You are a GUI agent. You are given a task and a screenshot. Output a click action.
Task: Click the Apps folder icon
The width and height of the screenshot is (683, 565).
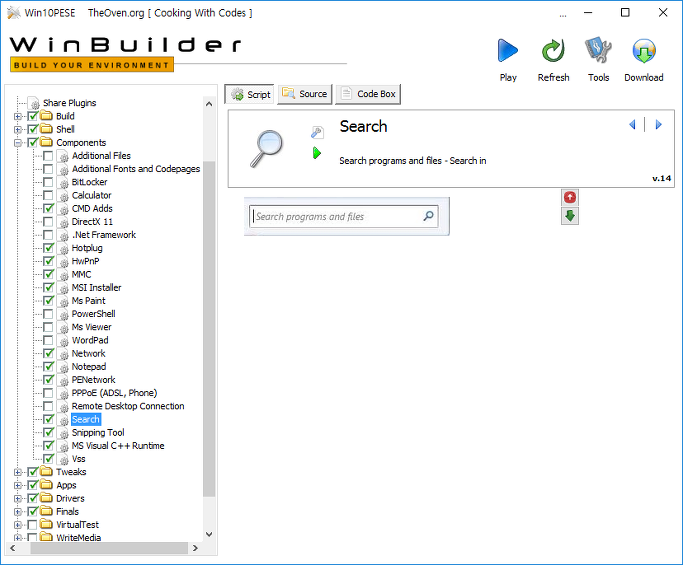point(46,484)
